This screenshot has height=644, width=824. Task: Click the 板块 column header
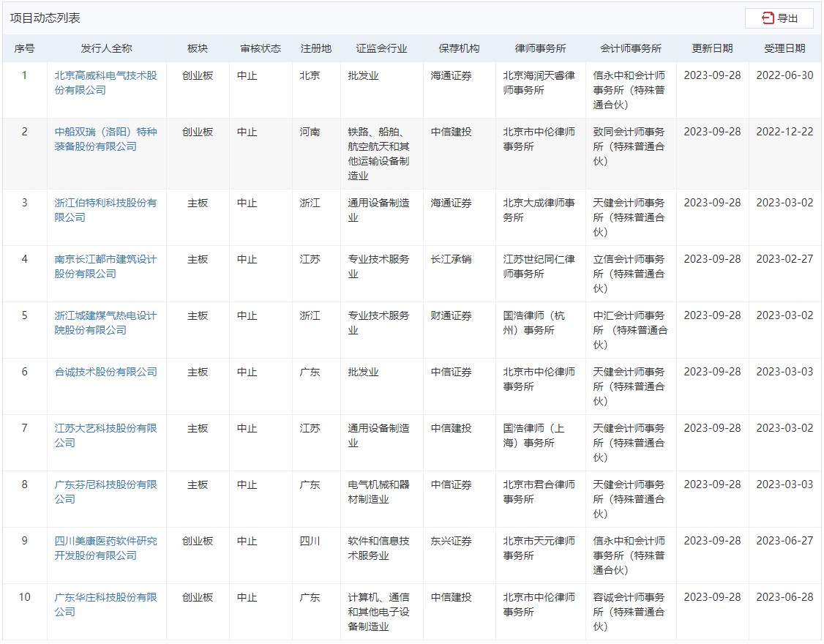pyautogui.click(x=198, y=48)
